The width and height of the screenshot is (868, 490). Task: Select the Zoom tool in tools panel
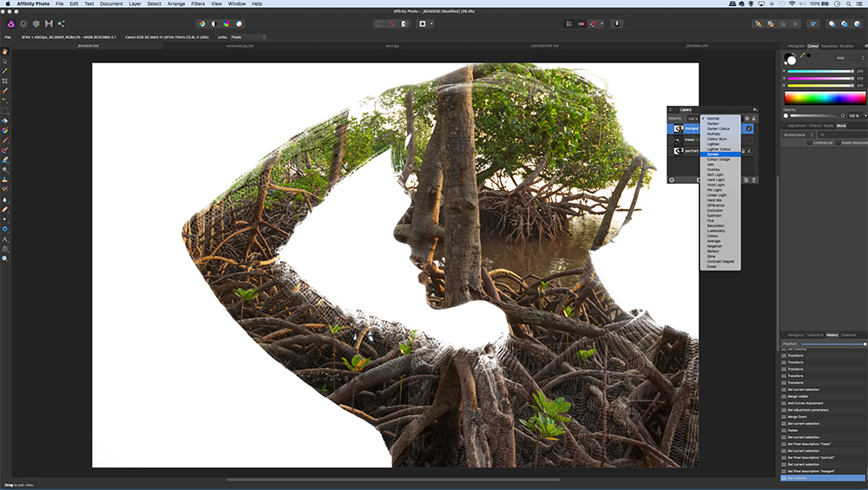tap(5, 258)
